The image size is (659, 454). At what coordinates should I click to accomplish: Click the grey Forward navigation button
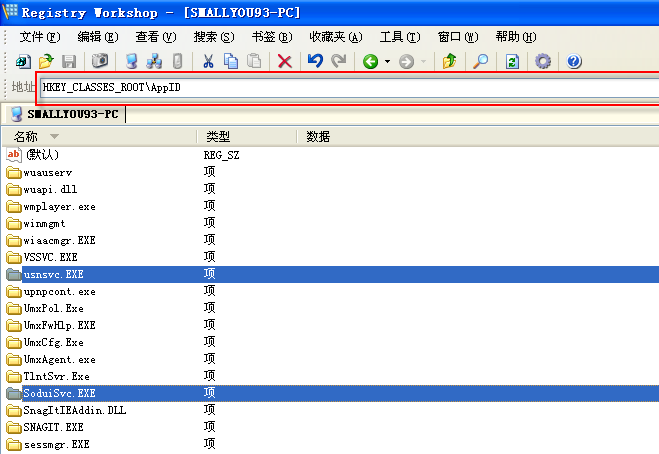pyautogui.click(x=406, y=62)
